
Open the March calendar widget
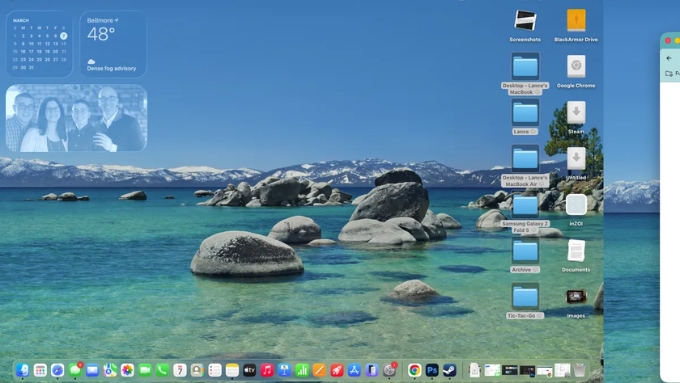tap(39, 44)
